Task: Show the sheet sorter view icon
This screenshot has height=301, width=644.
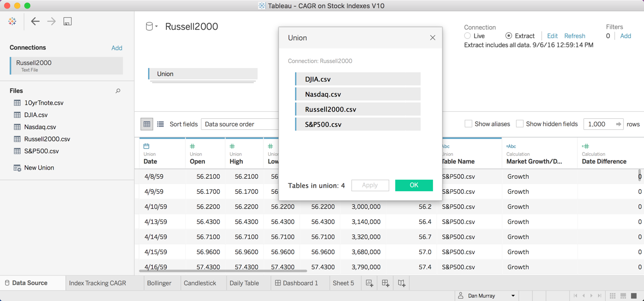Action: (x=612, y=296)
